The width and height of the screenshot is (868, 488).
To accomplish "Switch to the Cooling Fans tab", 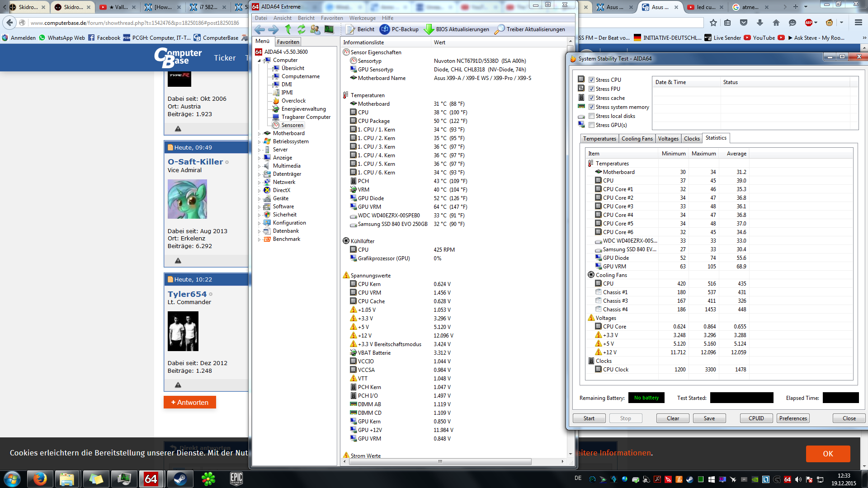I will pos(637,139).
